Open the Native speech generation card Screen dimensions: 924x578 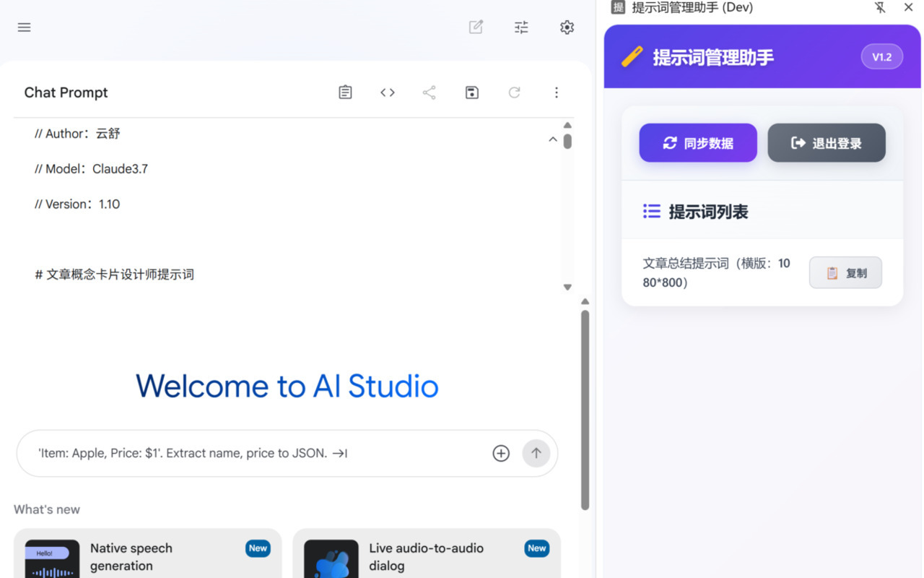click(148, 556)
